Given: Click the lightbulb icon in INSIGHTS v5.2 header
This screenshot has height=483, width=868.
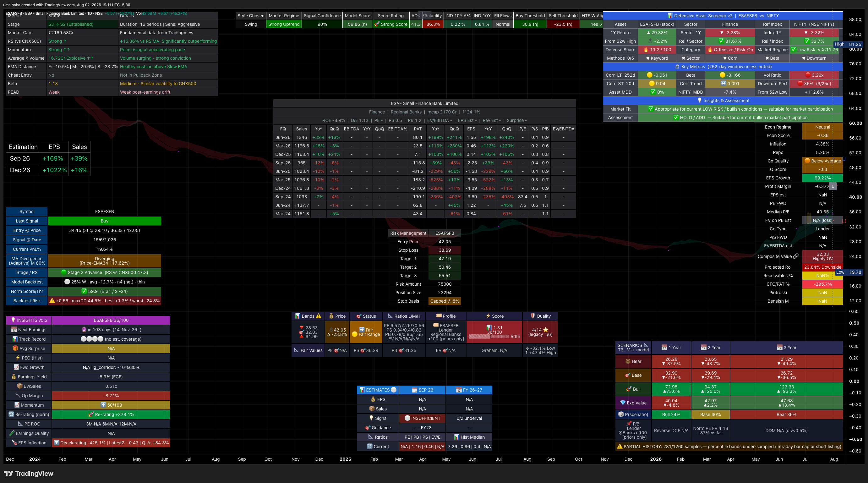Looking at the screenshot, I should (x=13, y=320).
